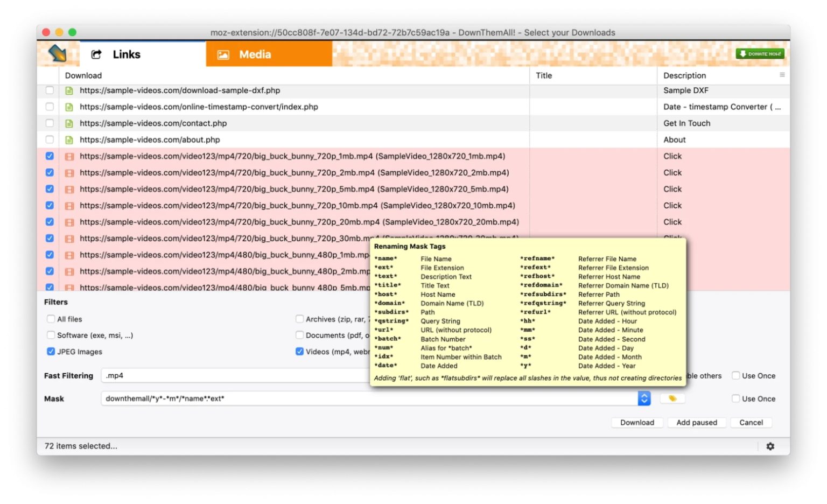
Task: Open preferences via the gear icon
Action: click(771, 446)
